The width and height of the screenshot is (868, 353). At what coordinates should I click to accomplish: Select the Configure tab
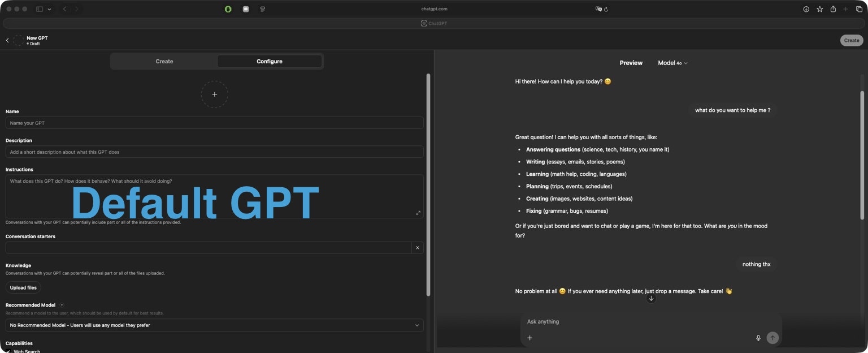[x=269, y=61]
